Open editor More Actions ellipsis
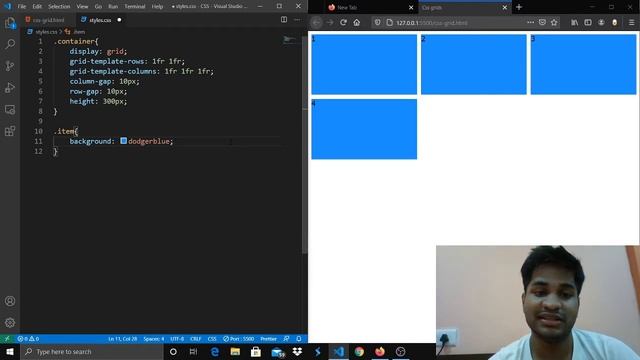The image size is (640, 360). pyautogui.click(x=297, y=20)
